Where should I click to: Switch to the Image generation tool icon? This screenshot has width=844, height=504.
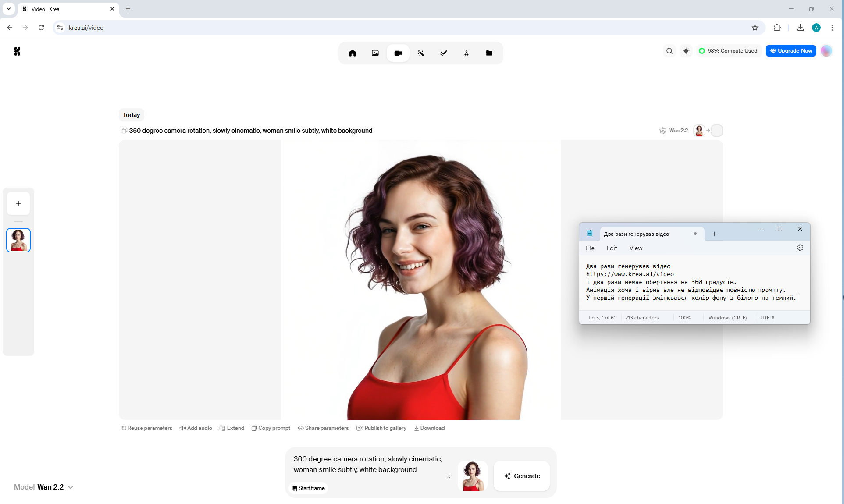click(x=375, y=53)
